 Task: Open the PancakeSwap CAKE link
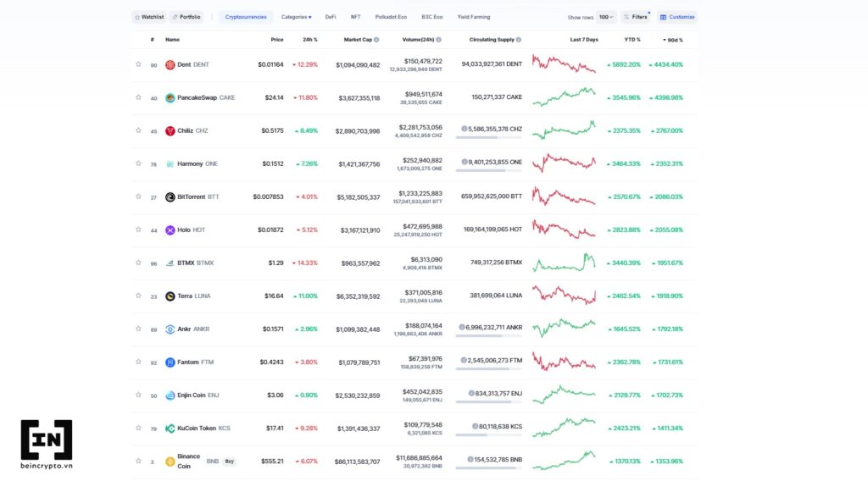pos(206,98)
